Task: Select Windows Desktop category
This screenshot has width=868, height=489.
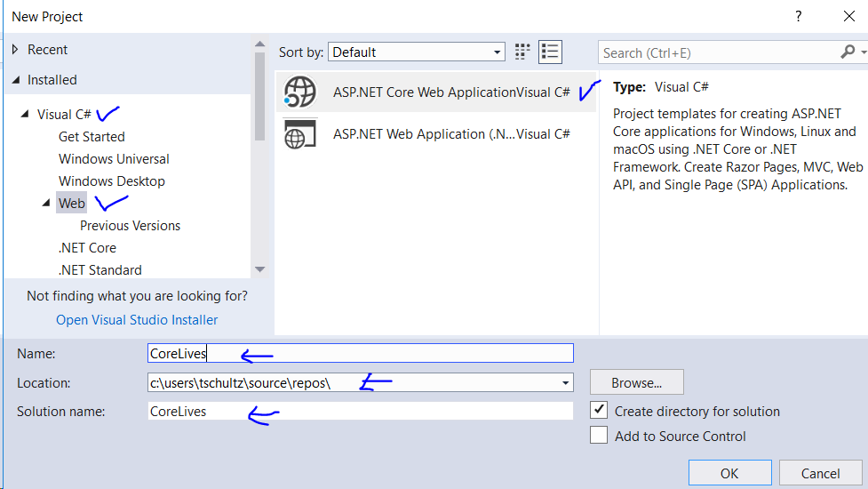Action: (112, 181)
